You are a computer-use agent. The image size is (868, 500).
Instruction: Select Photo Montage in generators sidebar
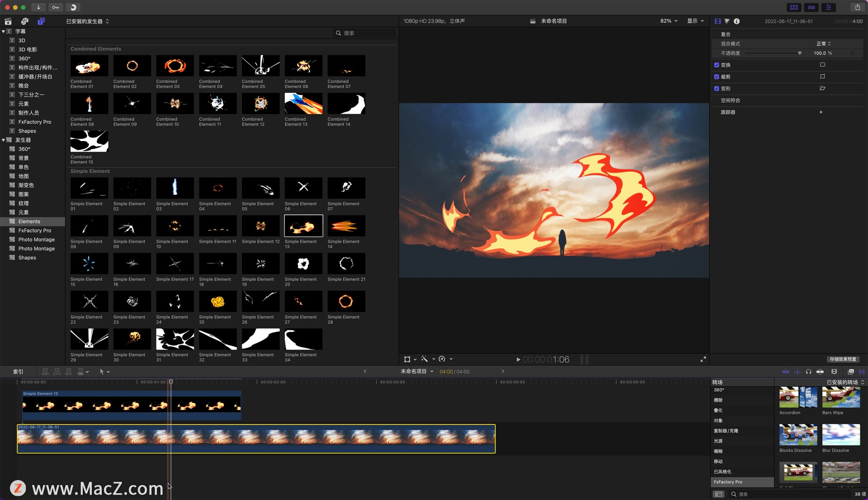36,240
